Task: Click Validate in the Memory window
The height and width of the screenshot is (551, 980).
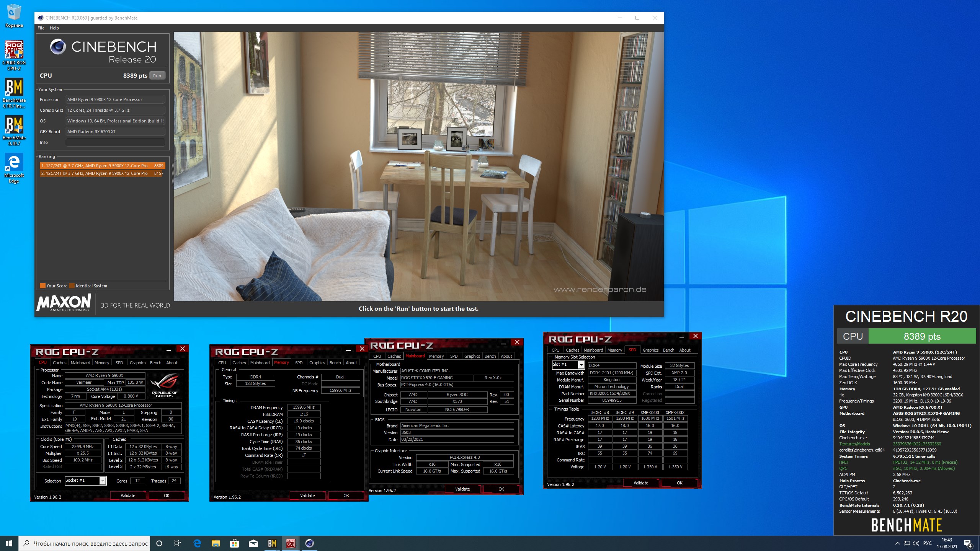Action: (x=307, y=496)
